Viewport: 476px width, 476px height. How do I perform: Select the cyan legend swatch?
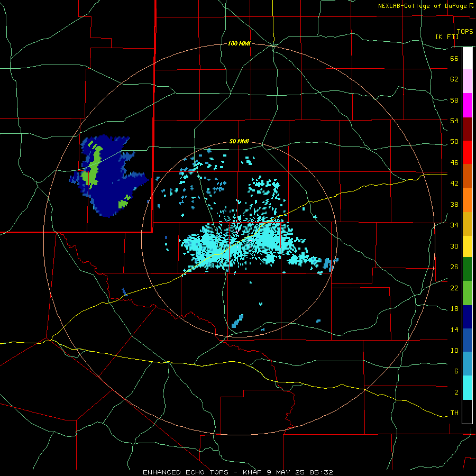(467, 388)
